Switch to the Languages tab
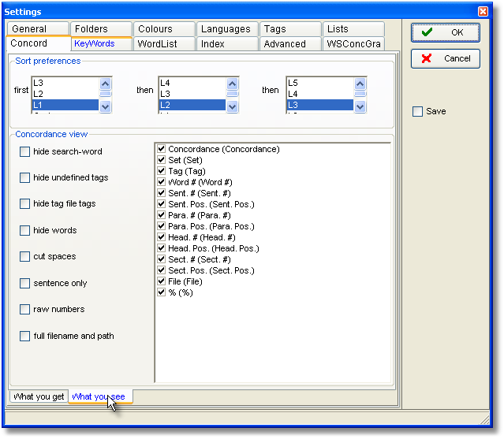Image resolution: width=504 pixels, height=439 pixels. (227, 29)
